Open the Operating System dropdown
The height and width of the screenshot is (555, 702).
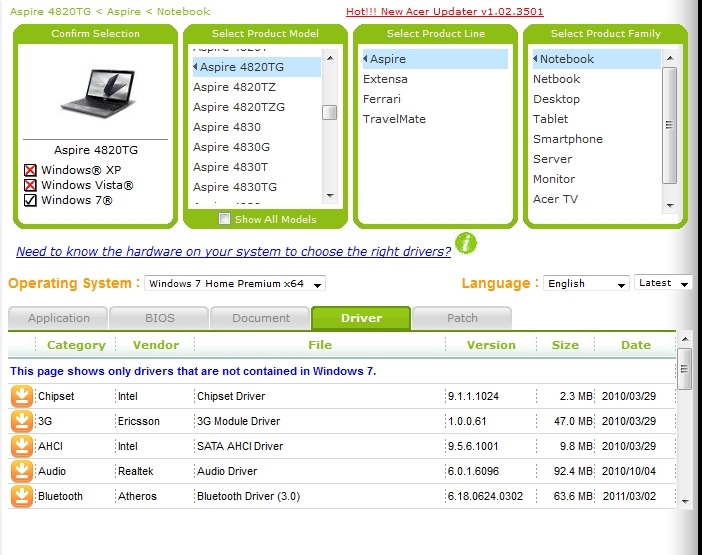(235, 283)
